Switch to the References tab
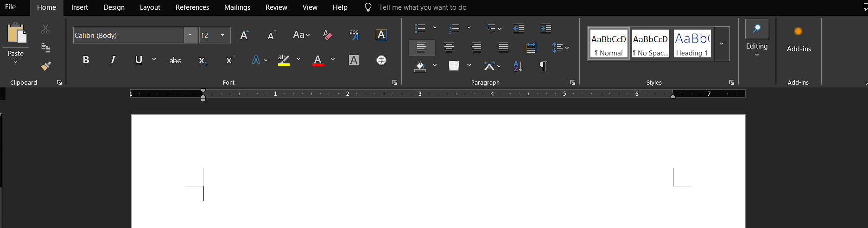The image size is (868, 228). coord(192,7)
